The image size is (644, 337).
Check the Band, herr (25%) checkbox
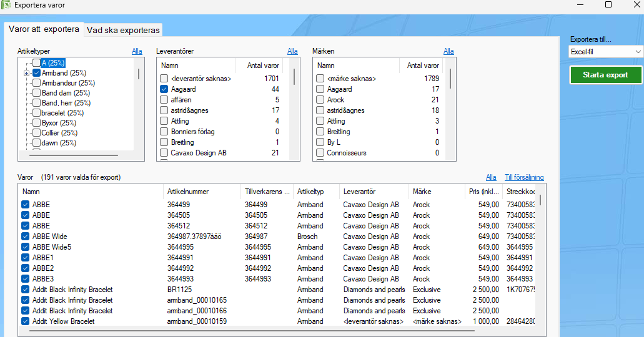click(x=37, y=102)
